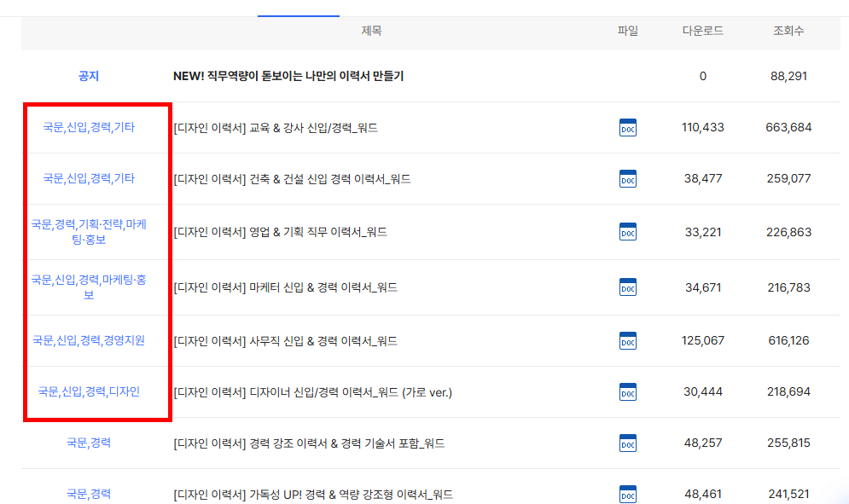This screenshot has height=504, width=849.
Task: Download the 가독성 UP! 이력서 DOC file
Action: 628,494
